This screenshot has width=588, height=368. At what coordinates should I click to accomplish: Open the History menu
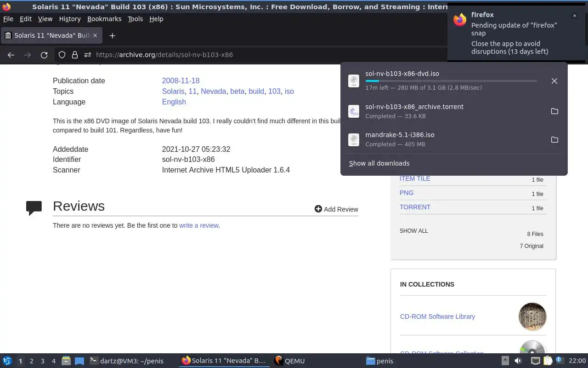point(70,19)
